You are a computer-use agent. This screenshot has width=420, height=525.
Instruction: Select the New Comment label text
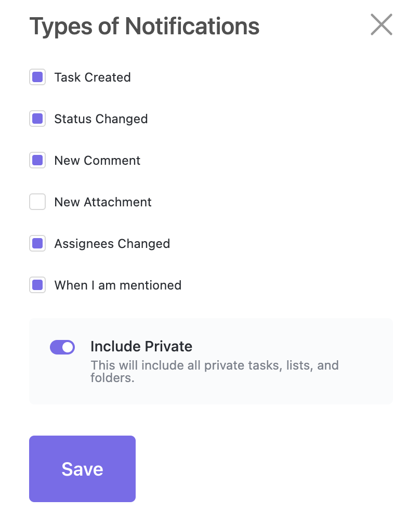97,161
